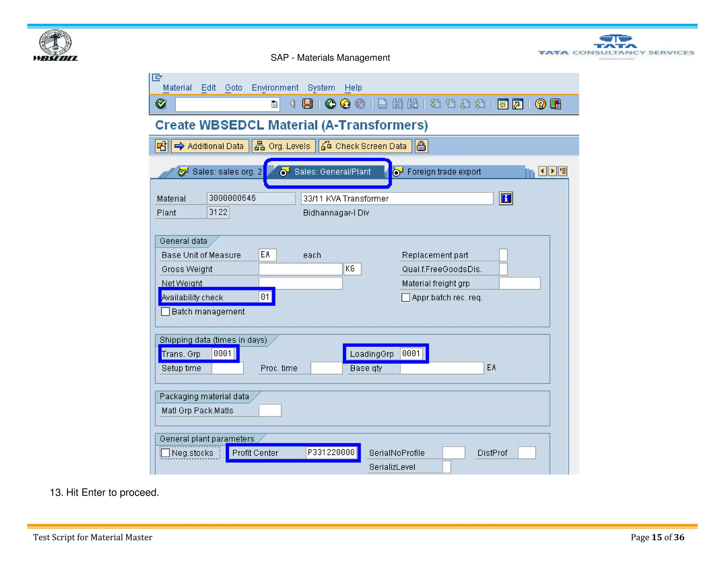The width and height of the screenshot is (728, 562).
Task: Open the command field dropdown
Action: 274,104
